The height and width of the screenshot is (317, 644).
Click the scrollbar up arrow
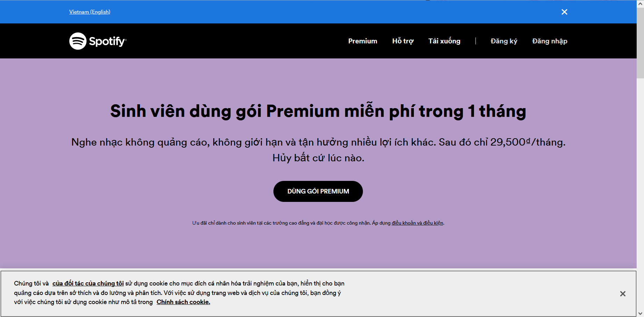(640, 3)
